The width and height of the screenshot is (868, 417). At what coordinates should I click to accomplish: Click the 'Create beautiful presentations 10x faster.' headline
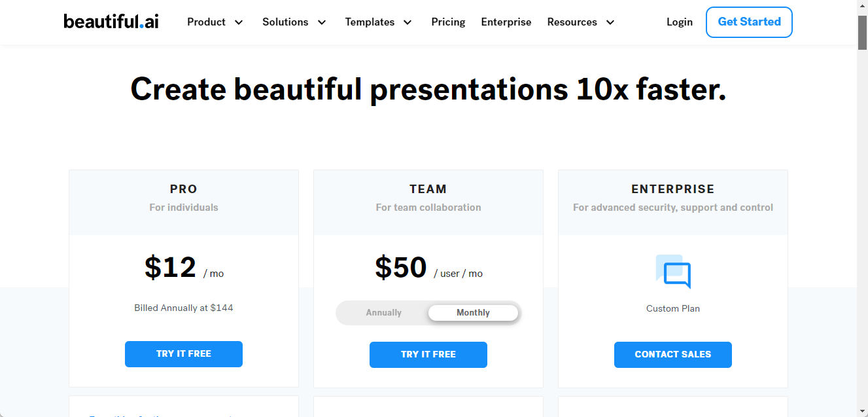click(428, 89)
